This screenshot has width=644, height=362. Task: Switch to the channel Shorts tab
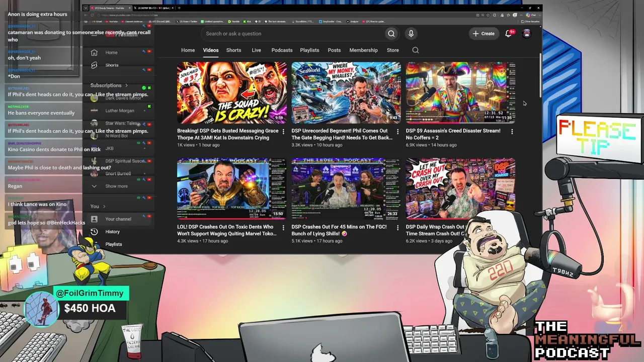tap(233, 50)
